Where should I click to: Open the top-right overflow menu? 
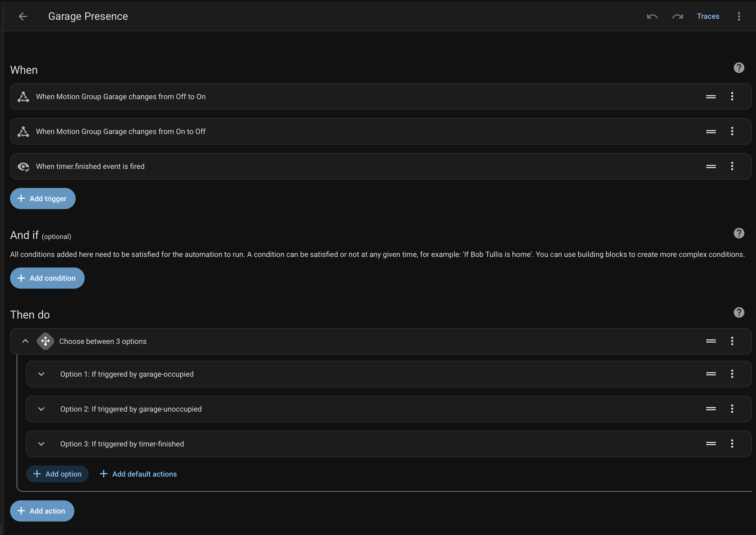click(739, 16)
